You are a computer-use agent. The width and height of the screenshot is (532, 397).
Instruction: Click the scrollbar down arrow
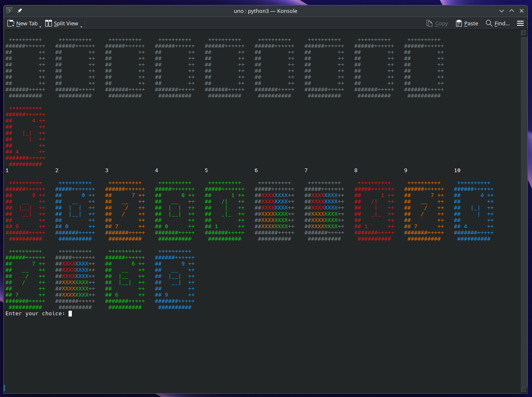tap(524, 390)
